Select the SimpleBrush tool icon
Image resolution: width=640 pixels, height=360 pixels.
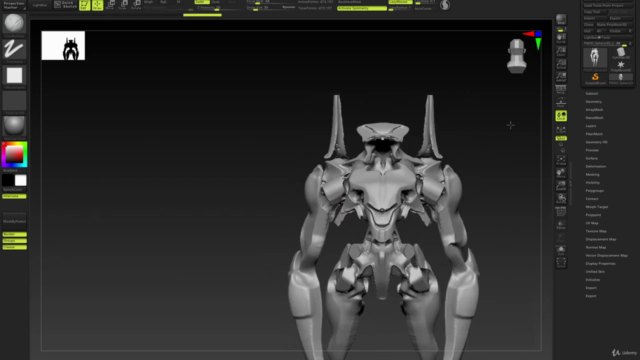(595, 79)
